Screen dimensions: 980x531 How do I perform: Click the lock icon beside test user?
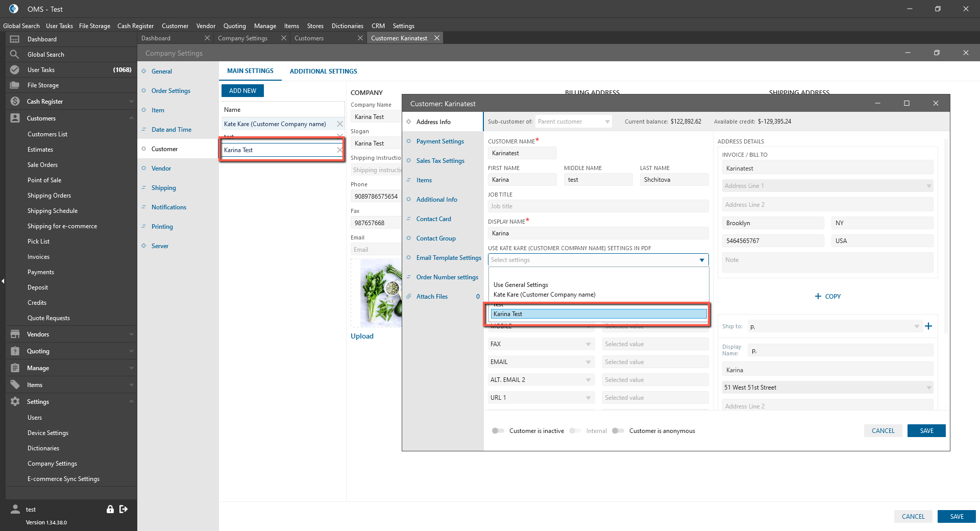coord(110,509)
